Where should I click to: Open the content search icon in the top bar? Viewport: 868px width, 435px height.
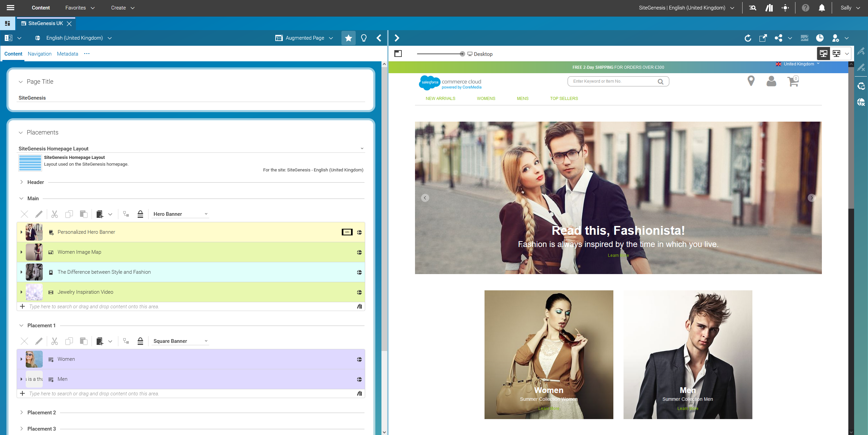(753, 7)
